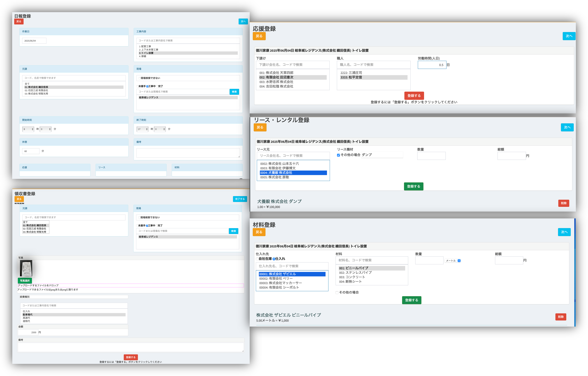Open 開始時刻 minute selector

click(x=46, y=129)
